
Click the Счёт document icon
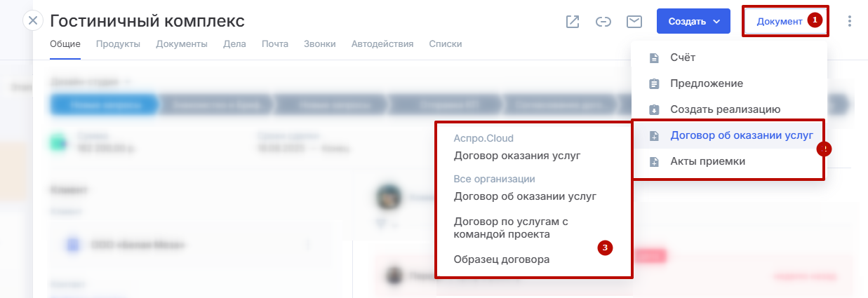[654, 57]
